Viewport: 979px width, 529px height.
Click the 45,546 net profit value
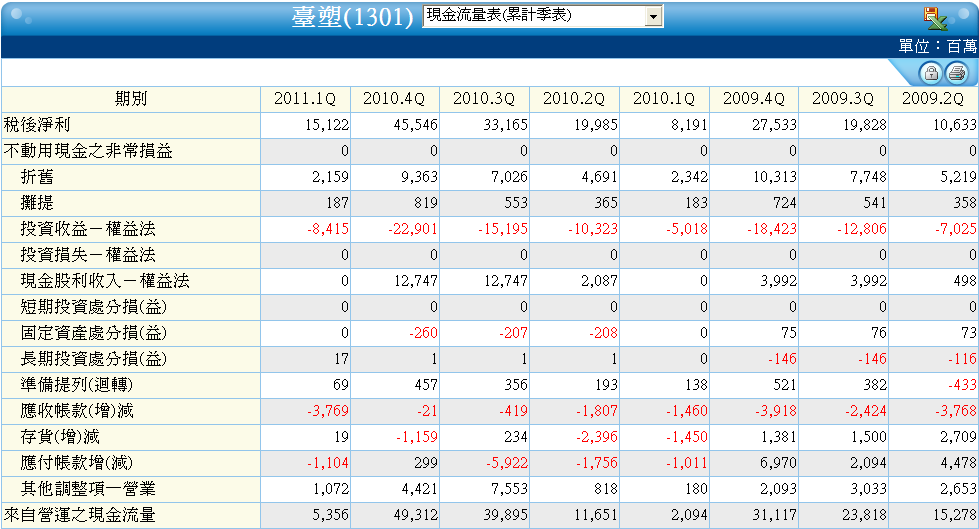416,126
